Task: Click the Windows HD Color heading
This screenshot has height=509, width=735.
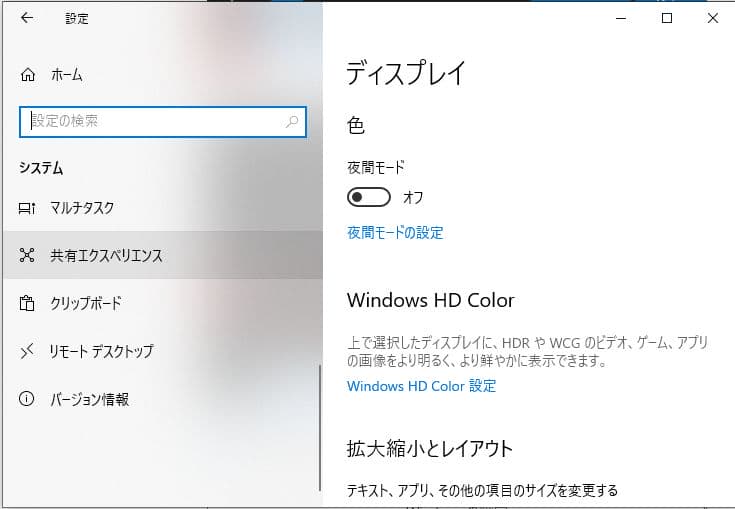Action: point(431,300)
